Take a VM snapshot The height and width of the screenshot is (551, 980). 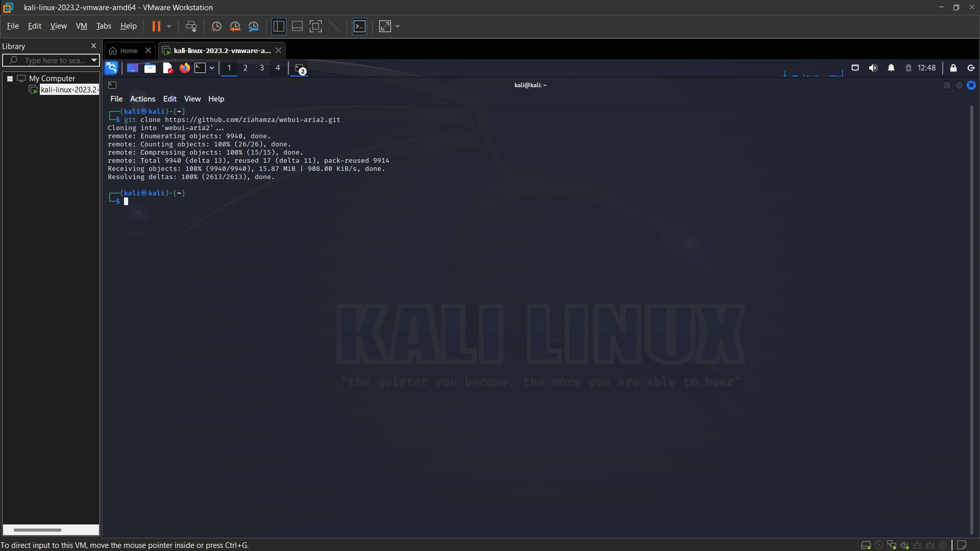(x=216, y=26)
